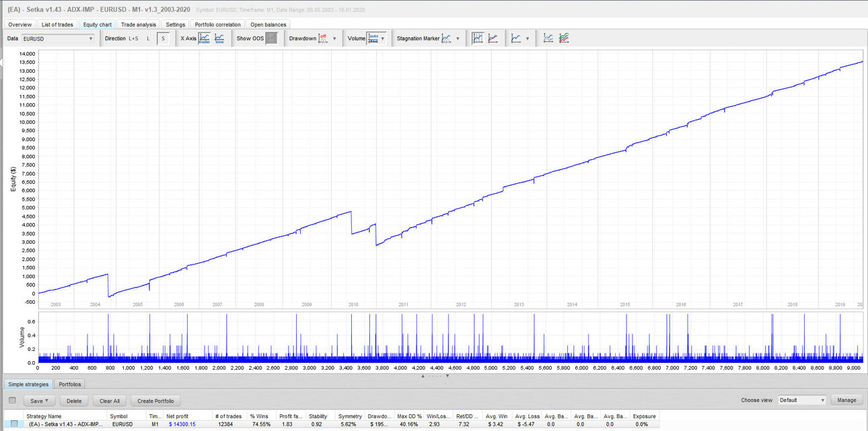
Task: Click the bar-style equity chart icon
Action: pyautogui.click(x=478, y=38)
